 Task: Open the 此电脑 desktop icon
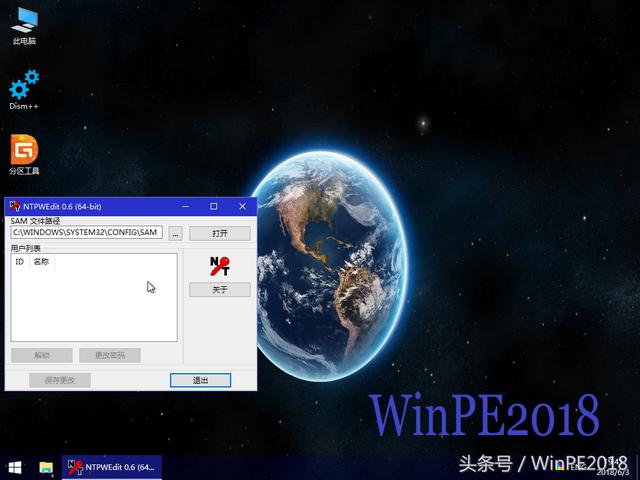point(24,25)
